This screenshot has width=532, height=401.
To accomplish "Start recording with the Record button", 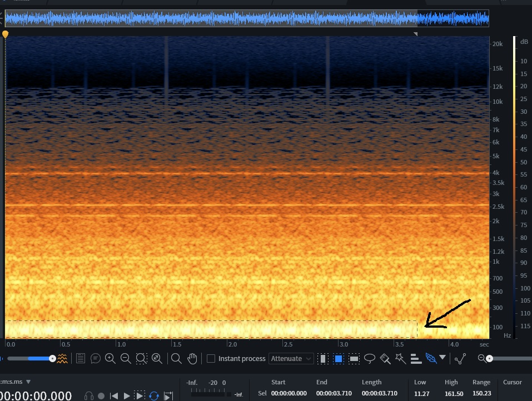I will (x=101, y=395).
